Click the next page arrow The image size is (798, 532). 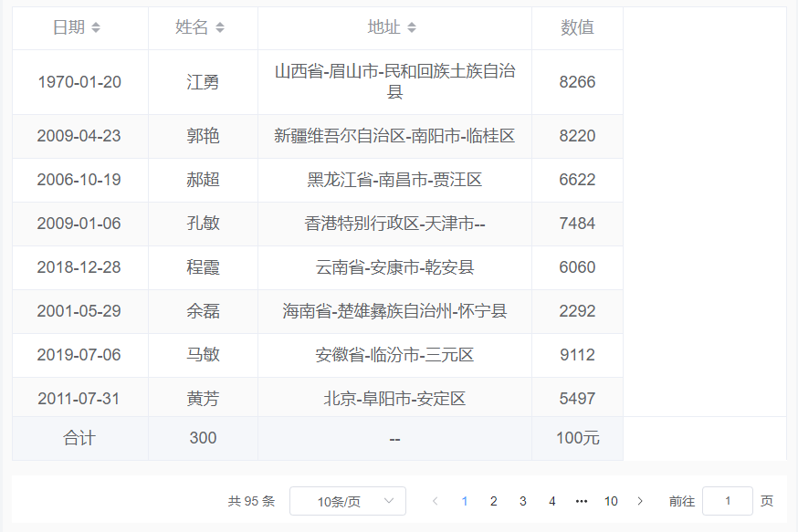click(x=640, y=501)
